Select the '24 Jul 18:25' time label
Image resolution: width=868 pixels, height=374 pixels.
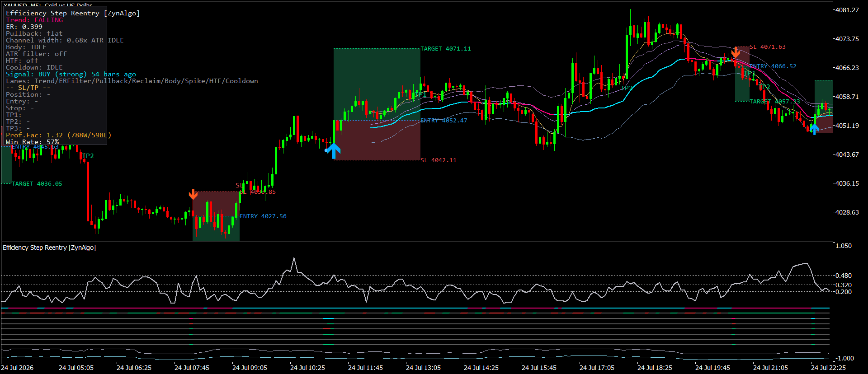coord(655,368)
